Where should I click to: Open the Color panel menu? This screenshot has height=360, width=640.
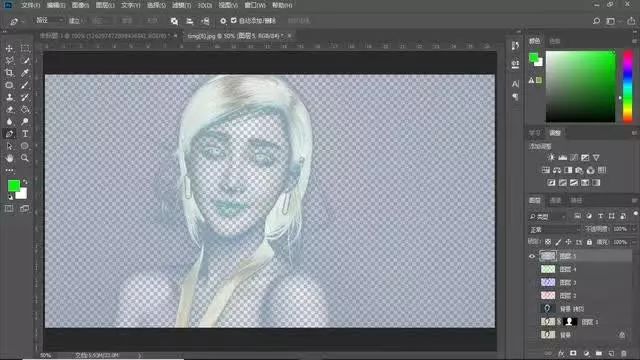coord(634,41)
